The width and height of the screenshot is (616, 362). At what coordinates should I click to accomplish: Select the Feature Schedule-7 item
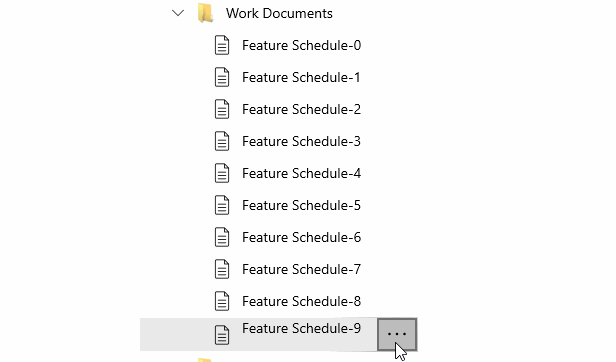pyautogui.click(x=301, y=269)
